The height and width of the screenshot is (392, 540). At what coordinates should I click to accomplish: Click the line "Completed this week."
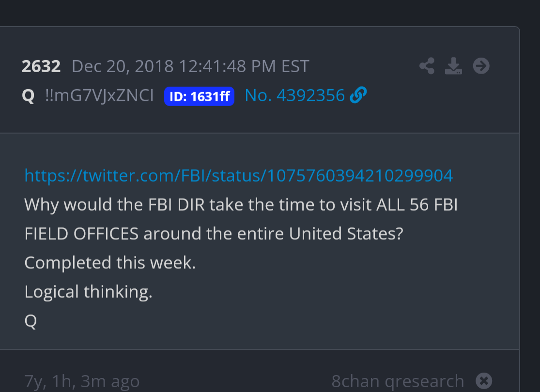110,263
